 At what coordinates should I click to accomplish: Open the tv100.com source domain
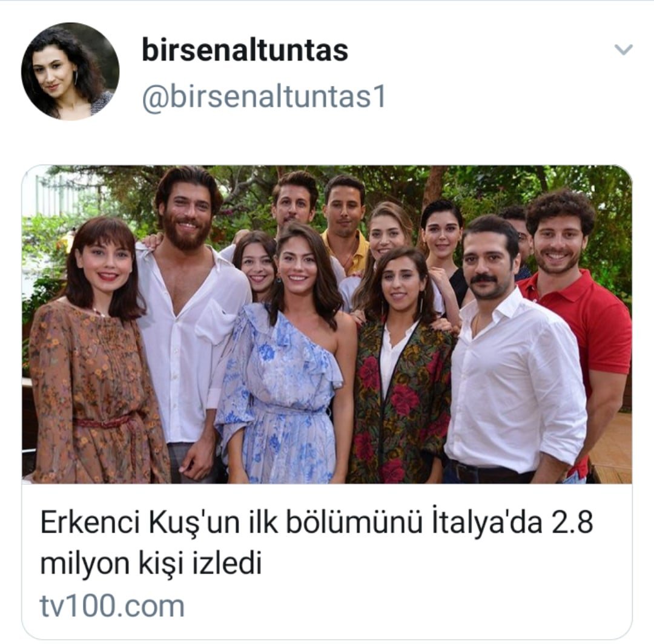coord(112,606)
